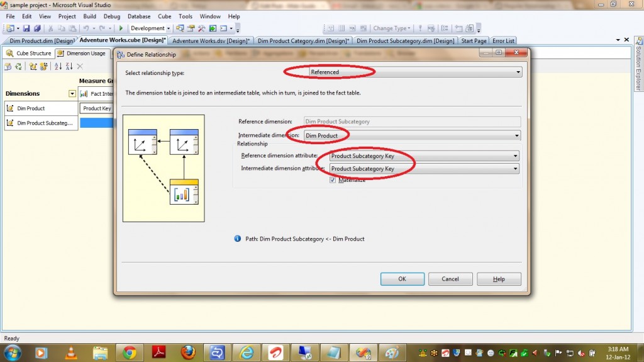Image resolution: width=644 pixels, height=362 pixels.
Task: Open Firefox from the taskbar
Action: (187, 353)
